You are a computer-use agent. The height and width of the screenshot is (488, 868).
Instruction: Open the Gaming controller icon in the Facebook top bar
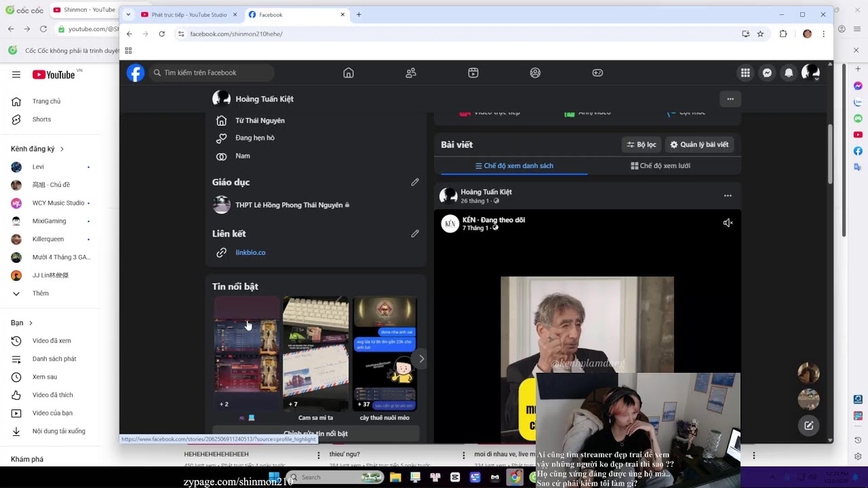tap(597, 73)
